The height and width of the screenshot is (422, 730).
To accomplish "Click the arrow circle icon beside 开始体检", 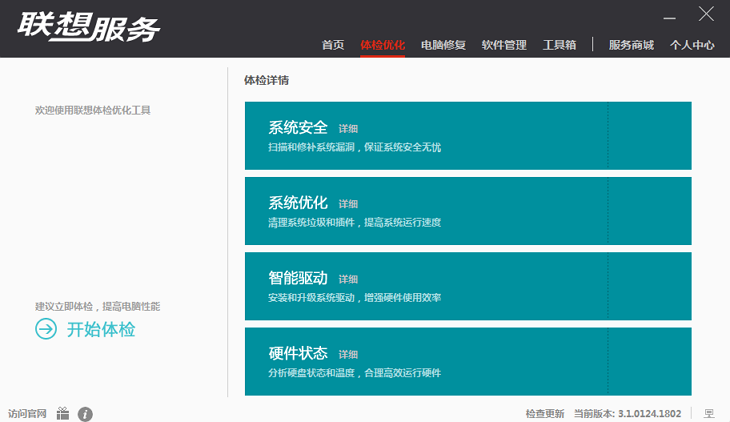I will [46, 329].
